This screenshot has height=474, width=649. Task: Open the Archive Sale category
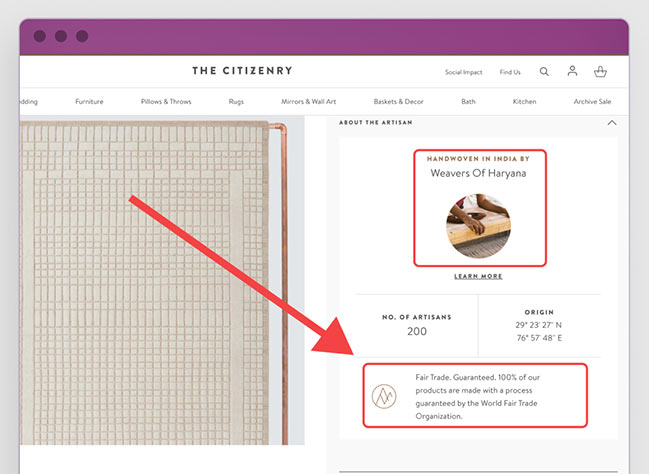click(592, 101)
